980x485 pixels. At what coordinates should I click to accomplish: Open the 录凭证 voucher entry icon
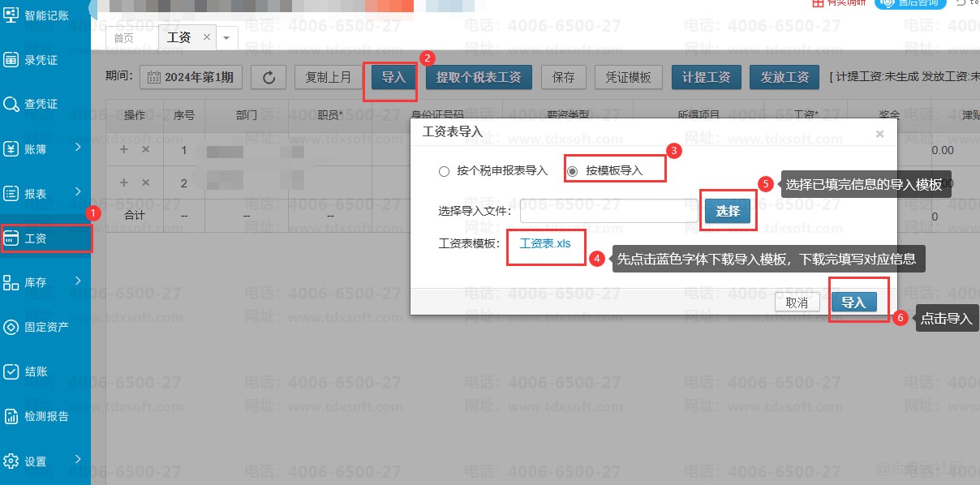tap(11, 60)
